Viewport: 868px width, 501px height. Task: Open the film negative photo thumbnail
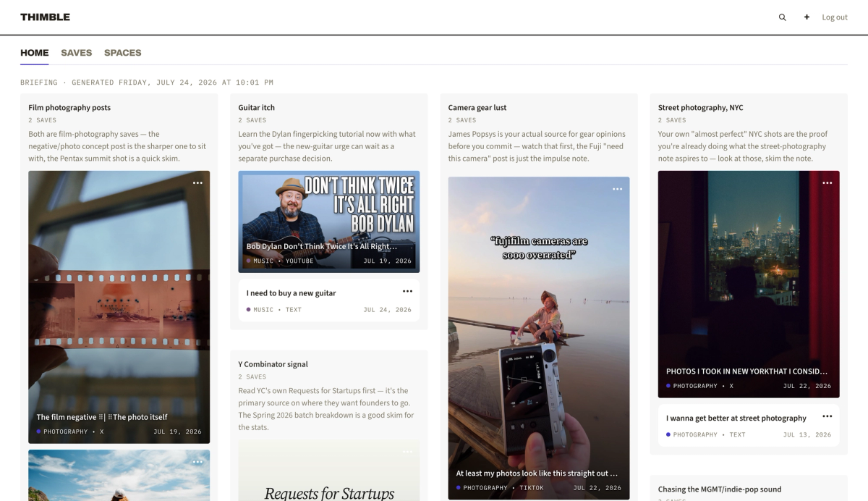[x=119, y=307]
